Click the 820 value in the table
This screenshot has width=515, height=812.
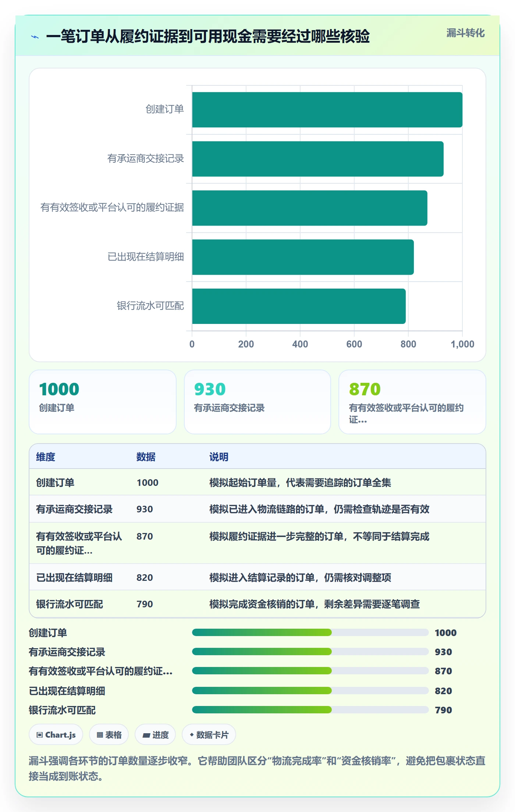(145, 578)
